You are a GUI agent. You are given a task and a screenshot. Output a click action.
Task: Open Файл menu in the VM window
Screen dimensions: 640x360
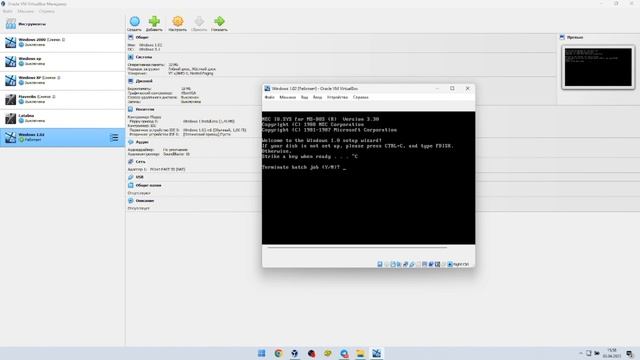tap(270, 98)
